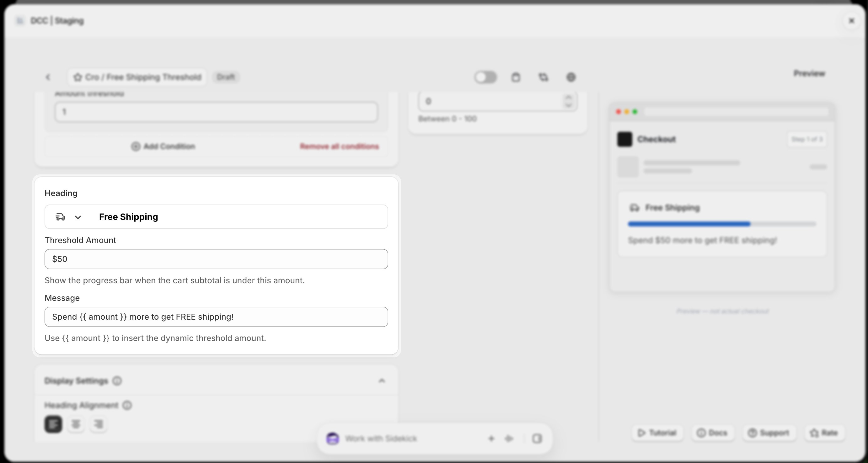Open the Tutorial button
This screenshot has width=868, height=463.
(x=657, y=433)
